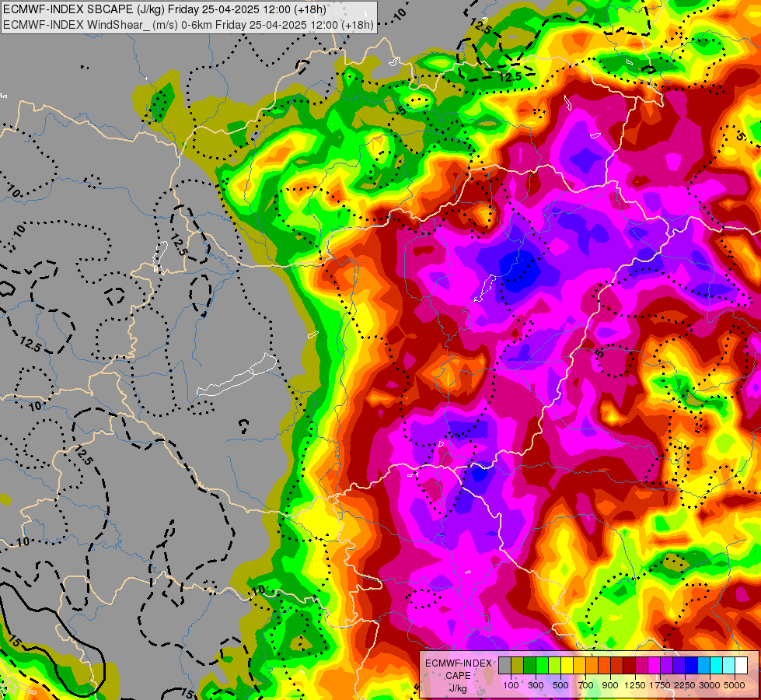Click the 100 value in the legend scale
Screen dimensions: 761x700
[511, 685]
